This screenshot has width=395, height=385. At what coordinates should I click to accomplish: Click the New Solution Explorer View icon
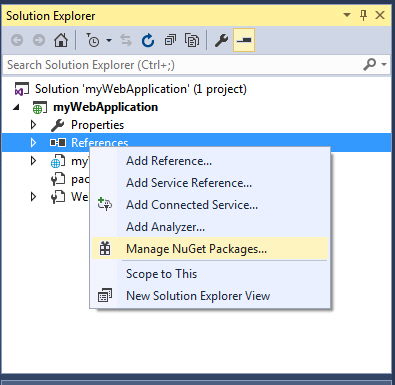tap(105, 295)
